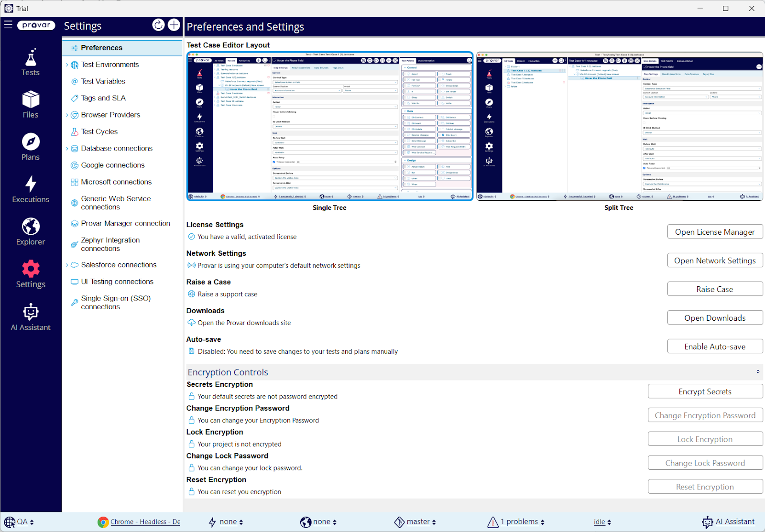Open the Explorer globe icon in sidebar
Screen dimensions: 765x532
[31, 227]
